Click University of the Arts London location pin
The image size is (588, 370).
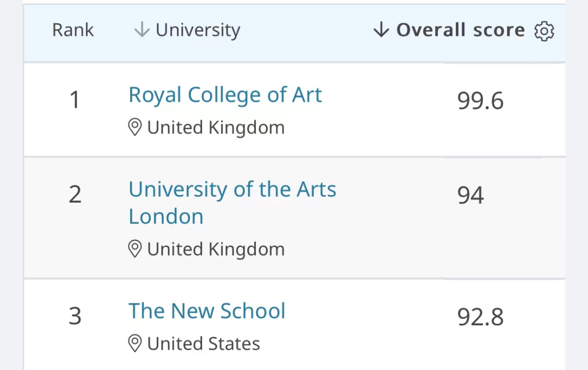[x=134, y=249]
